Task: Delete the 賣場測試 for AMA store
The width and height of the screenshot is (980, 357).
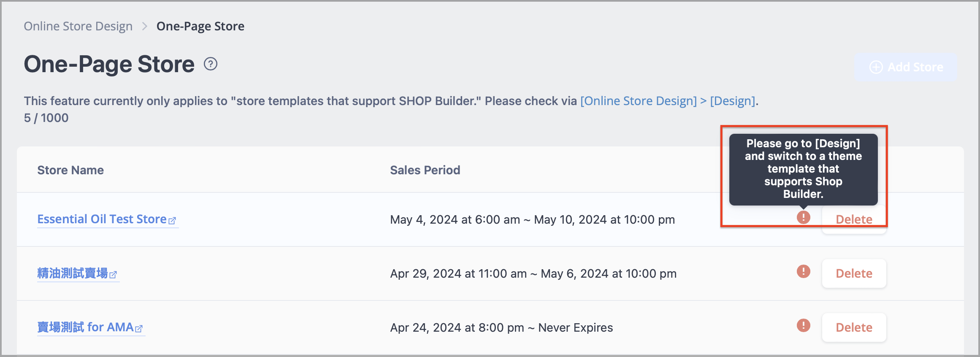Action: click(x=853, y=327)
